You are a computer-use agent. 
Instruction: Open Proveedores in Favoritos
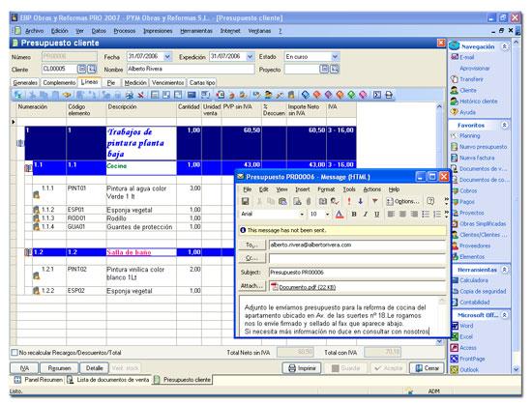point(474,246)
